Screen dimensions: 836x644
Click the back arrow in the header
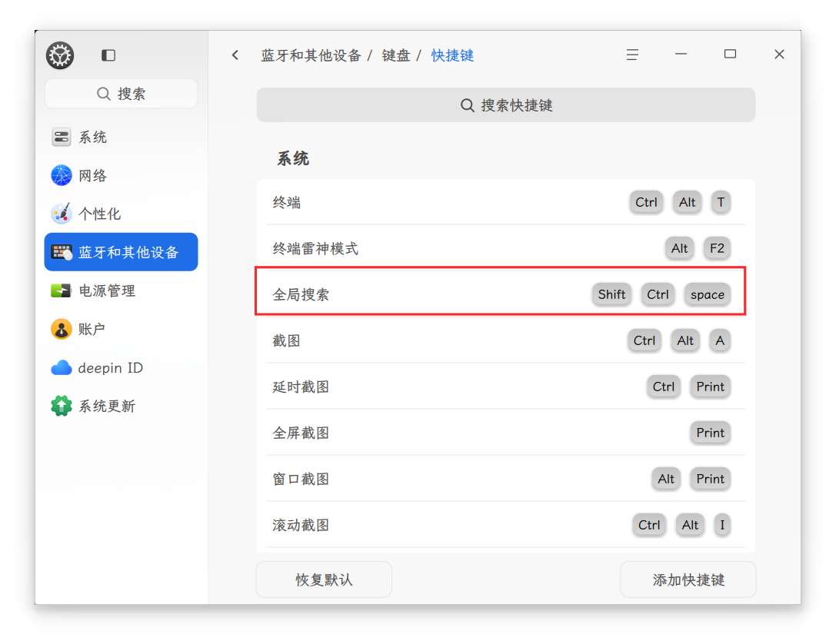point(235,55)
